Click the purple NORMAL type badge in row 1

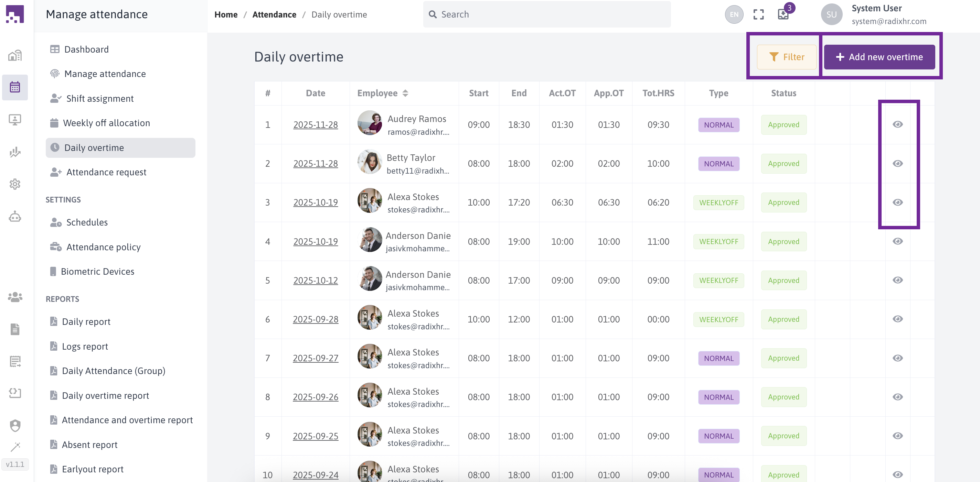718,125
